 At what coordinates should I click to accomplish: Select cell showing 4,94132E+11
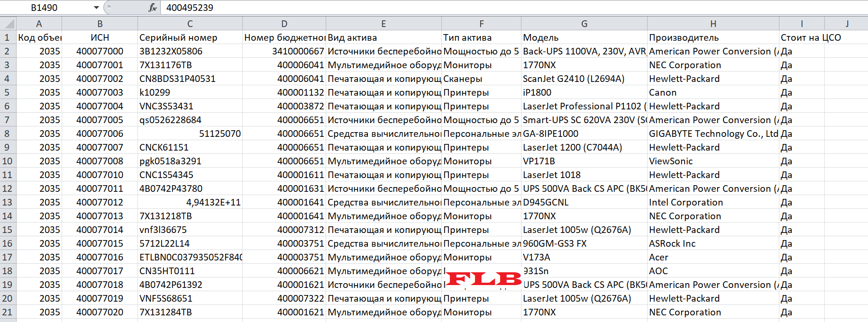(190, 202)
